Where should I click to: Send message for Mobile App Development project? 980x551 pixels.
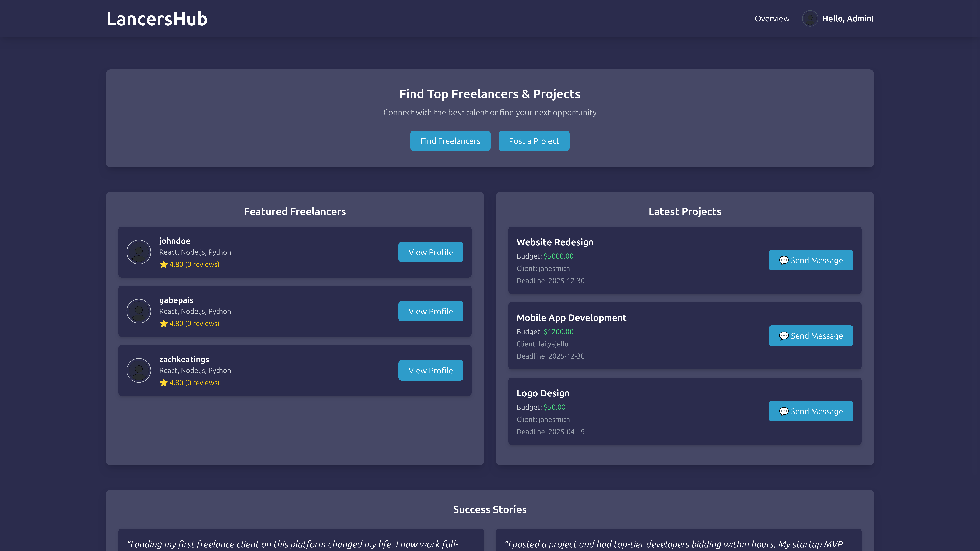tap(811, 336)
